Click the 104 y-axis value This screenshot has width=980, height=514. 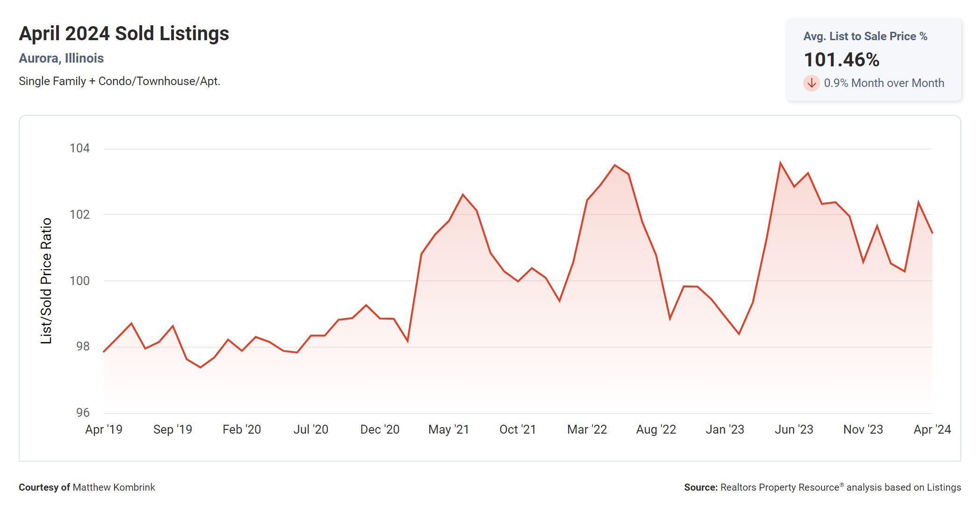point(79,149)
